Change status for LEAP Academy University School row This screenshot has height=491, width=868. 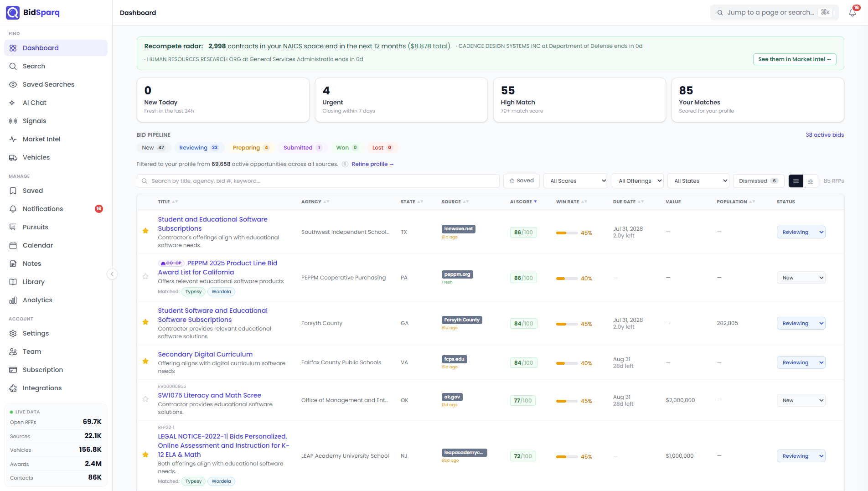coord(801,456)
